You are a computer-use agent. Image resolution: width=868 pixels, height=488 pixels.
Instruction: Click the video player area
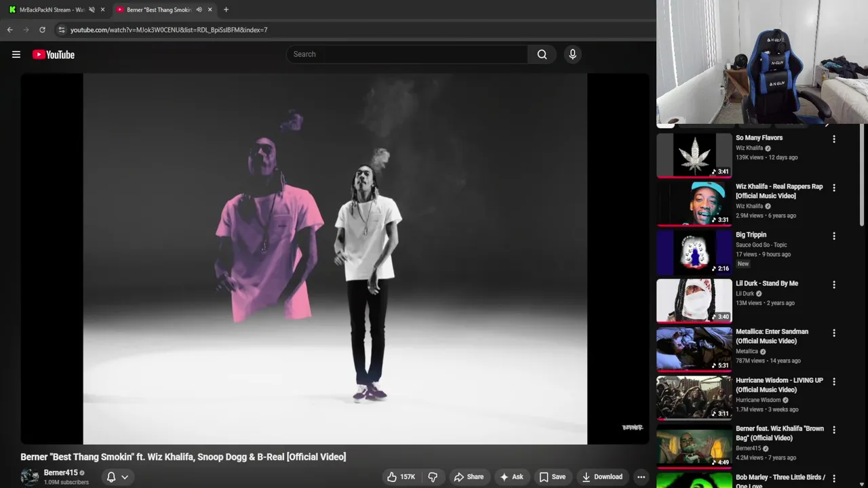point(335,258)
